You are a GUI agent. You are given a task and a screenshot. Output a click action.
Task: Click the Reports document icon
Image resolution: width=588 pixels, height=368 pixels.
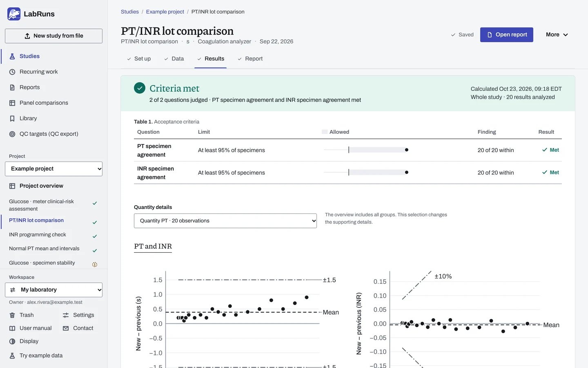coord(12,88)
